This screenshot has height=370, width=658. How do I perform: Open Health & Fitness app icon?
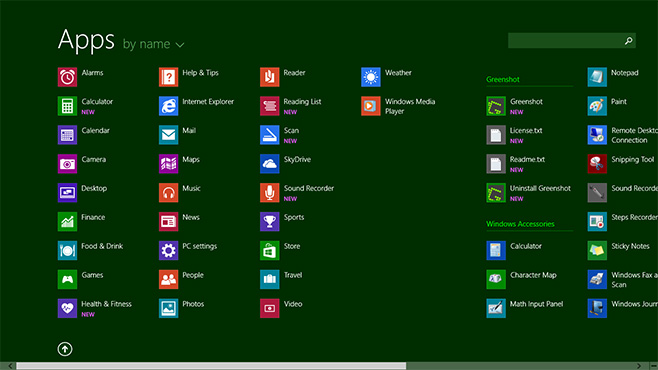(67, 309)
